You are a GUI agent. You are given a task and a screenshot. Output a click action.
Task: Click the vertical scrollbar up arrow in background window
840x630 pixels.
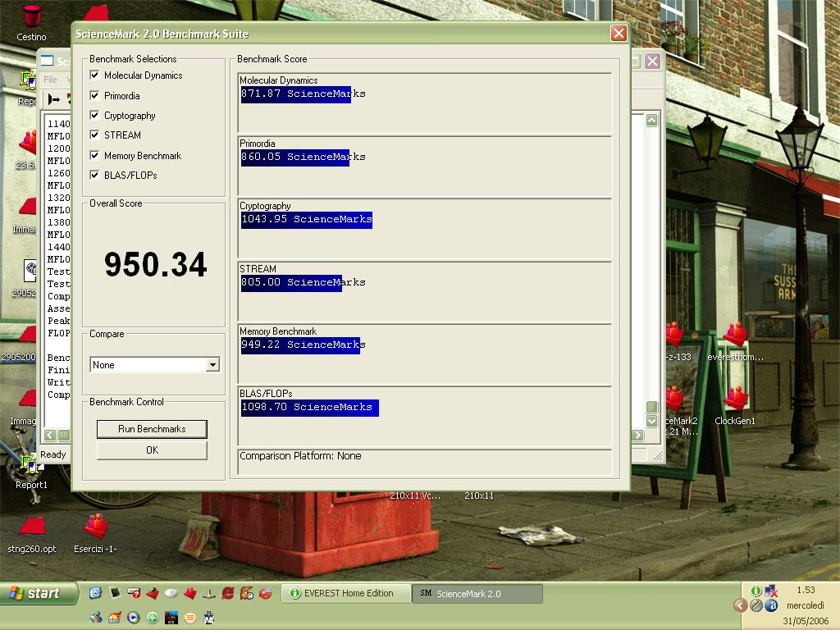click(x=652, y=120)
